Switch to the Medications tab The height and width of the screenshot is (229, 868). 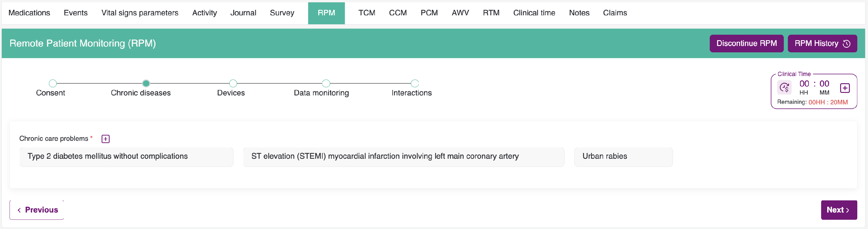coord(29,13)
